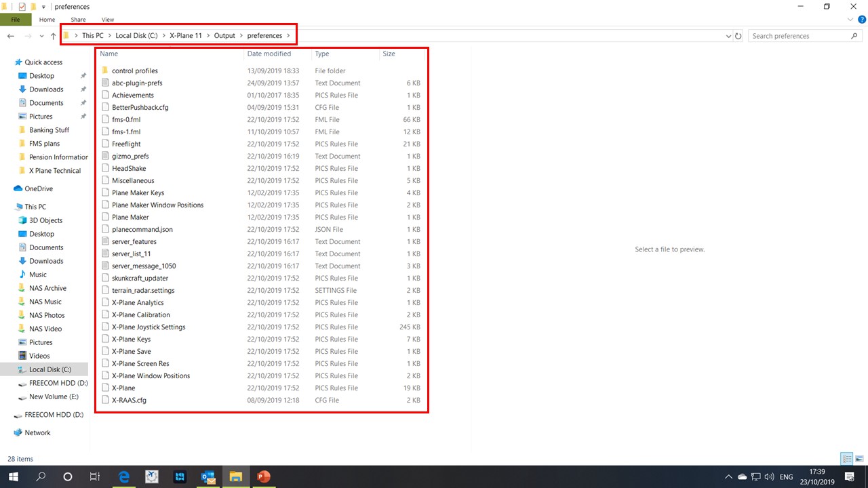Image resolution: width=868 pixels, height=488 pixels.
Task: Switch to details view layout
Action: pos(847,459)
